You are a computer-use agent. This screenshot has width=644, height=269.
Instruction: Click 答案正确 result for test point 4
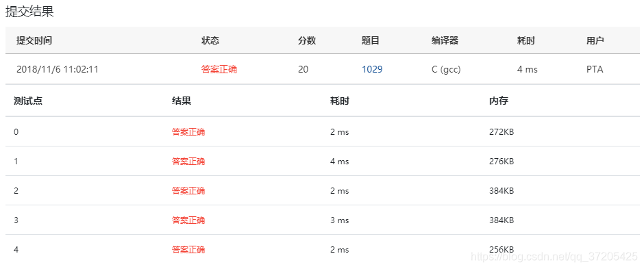[x=188, y=249]
